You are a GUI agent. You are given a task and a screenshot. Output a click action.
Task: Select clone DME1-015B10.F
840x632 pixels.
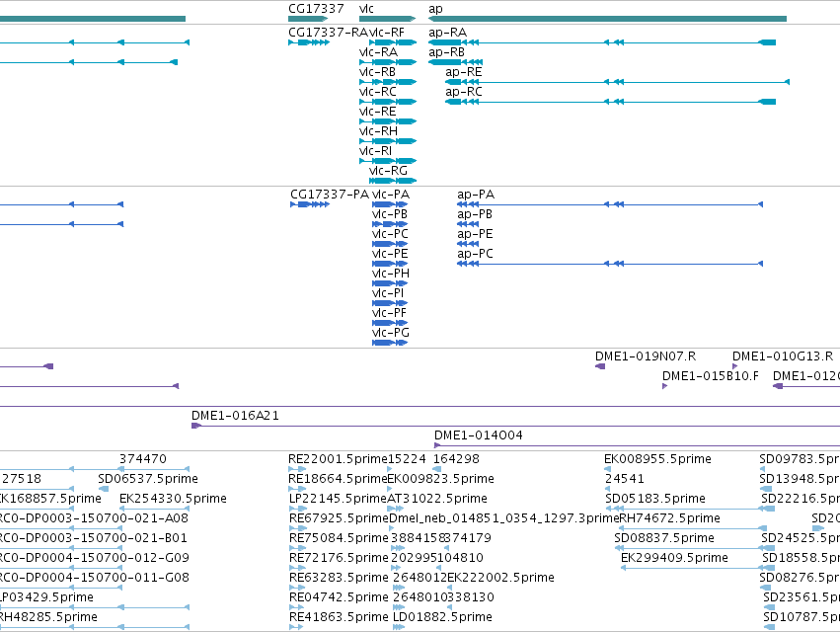coord(711,376)
